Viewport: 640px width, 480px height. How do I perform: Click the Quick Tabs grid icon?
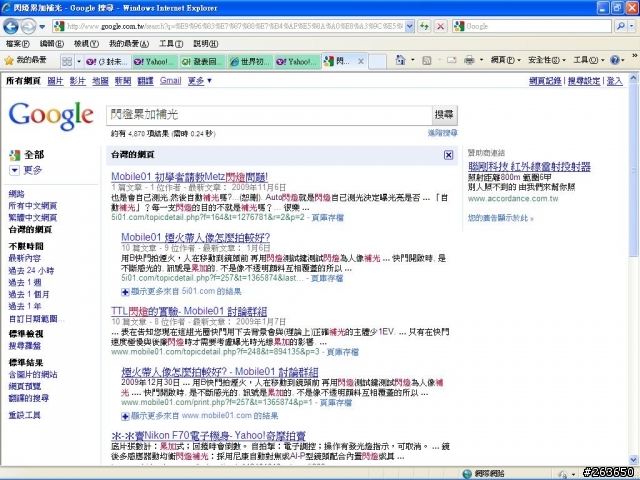coord(67,62)
